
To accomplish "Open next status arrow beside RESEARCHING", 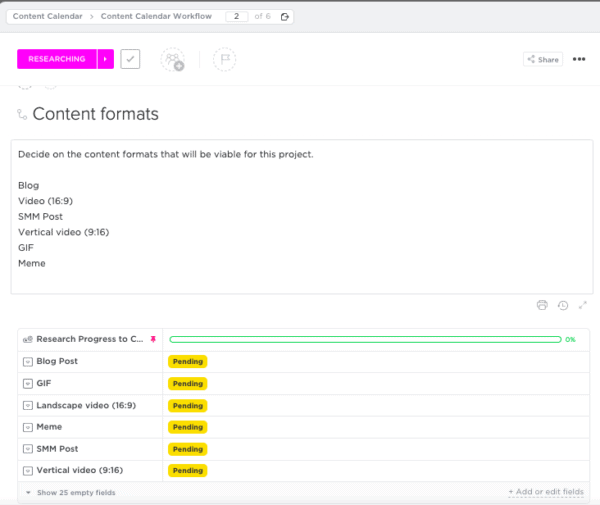I will (106, 59).
